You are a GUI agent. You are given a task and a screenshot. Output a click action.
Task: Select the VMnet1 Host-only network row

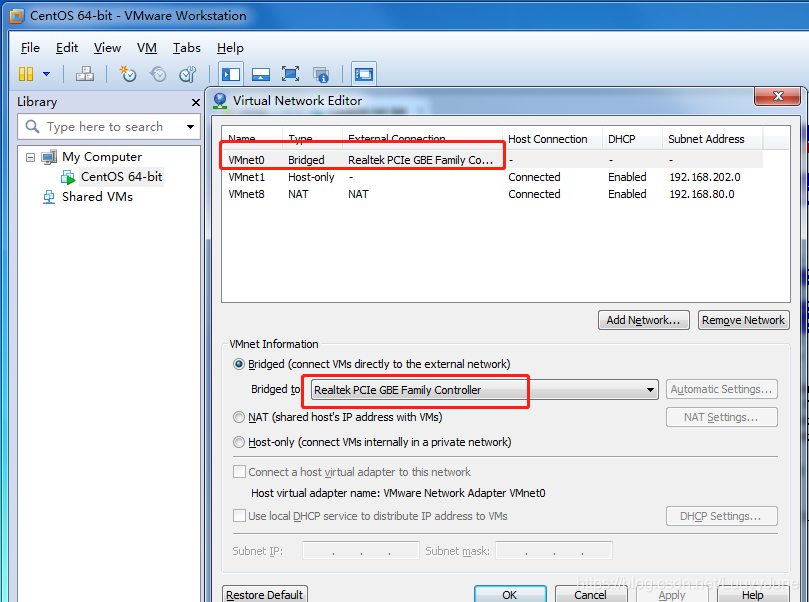pos(493,177)
